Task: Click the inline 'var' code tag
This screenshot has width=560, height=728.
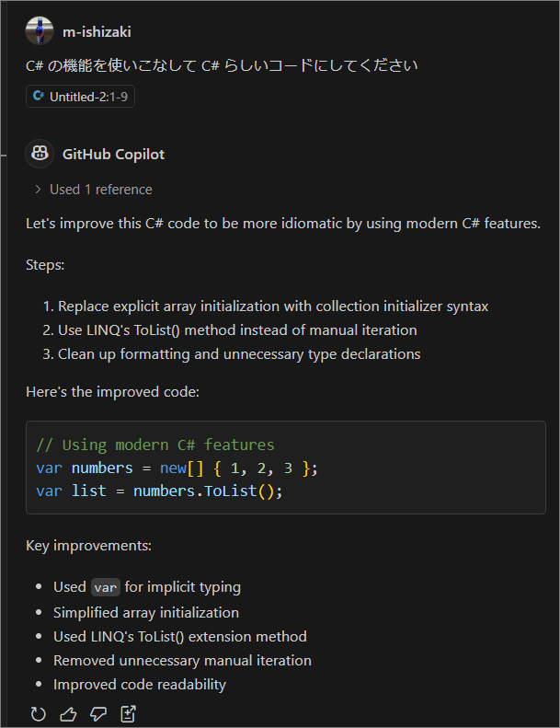Action: tap(106, 587)
